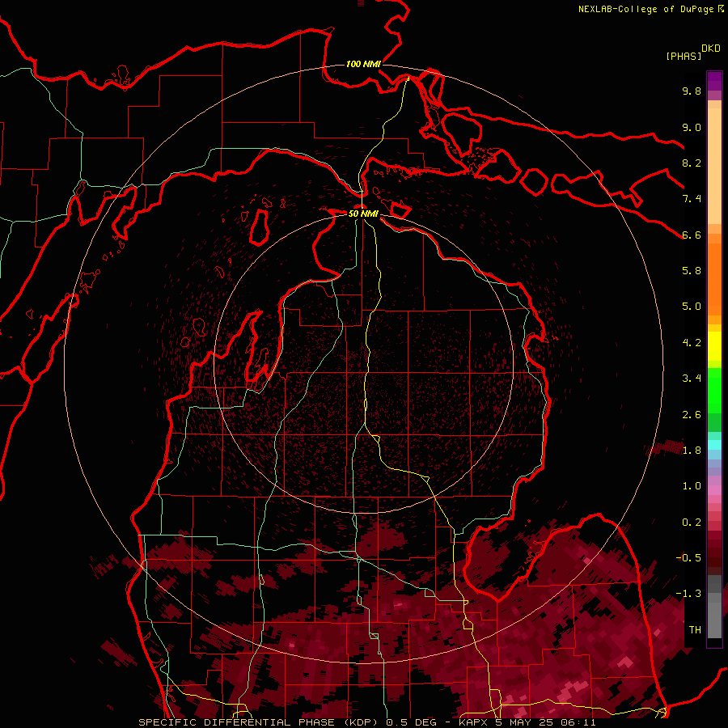Click the cyan segment of the color bar
This screenshot has width=728, height=728.
pyautogui.click(x=714, y=445)
